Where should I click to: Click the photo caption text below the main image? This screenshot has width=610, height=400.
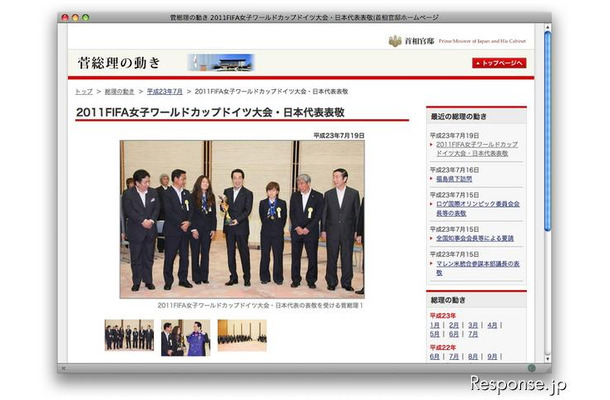[x=260, y=305]
